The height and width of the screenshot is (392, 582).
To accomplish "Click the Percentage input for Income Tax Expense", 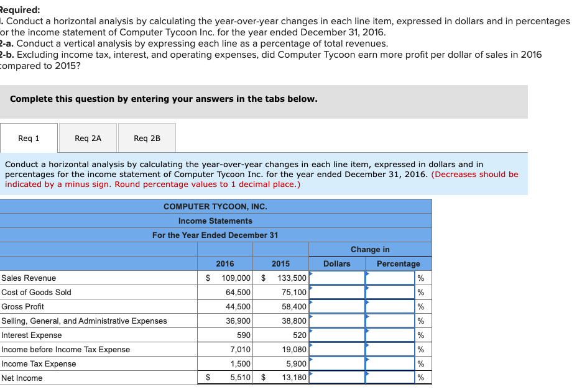I will pyautogui.click(x=390, y=363).
